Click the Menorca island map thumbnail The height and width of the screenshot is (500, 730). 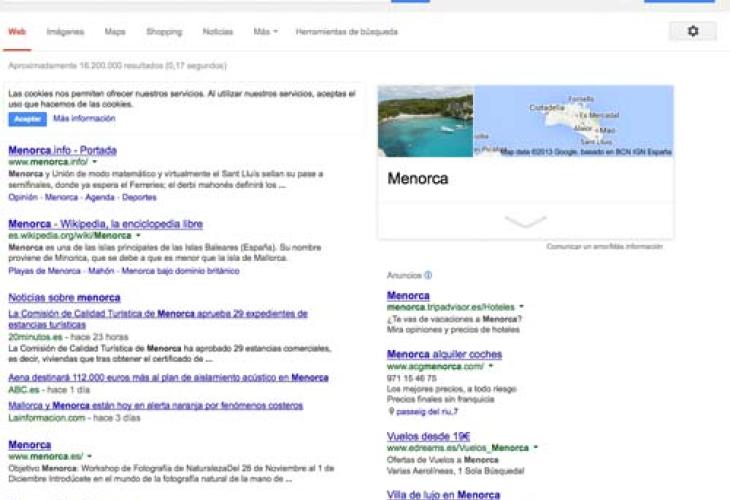point(574,121)
